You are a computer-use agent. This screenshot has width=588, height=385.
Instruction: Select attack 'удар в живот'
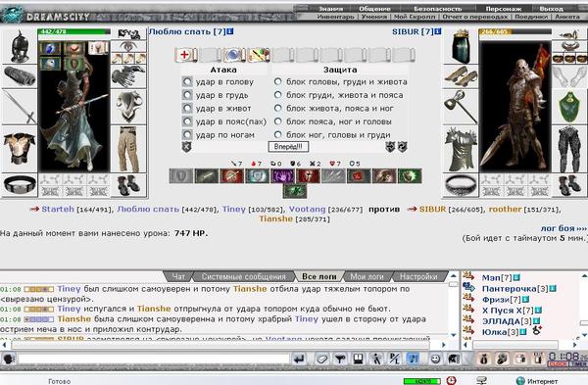coord(187,109)
